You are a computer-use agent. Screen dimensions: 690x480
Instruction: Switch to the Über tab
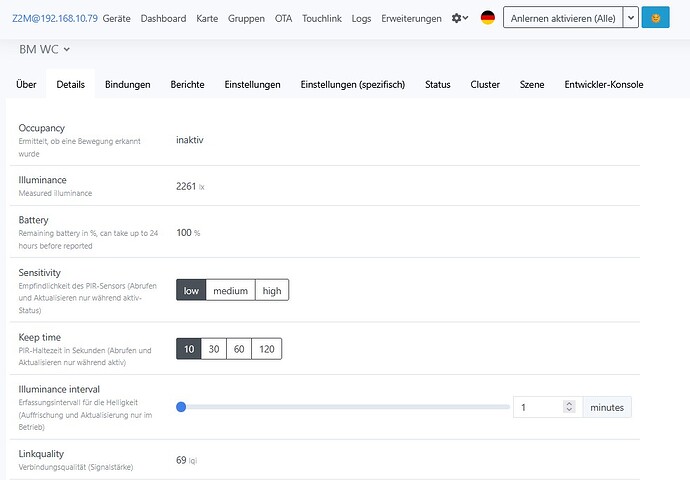coord(26,84)
